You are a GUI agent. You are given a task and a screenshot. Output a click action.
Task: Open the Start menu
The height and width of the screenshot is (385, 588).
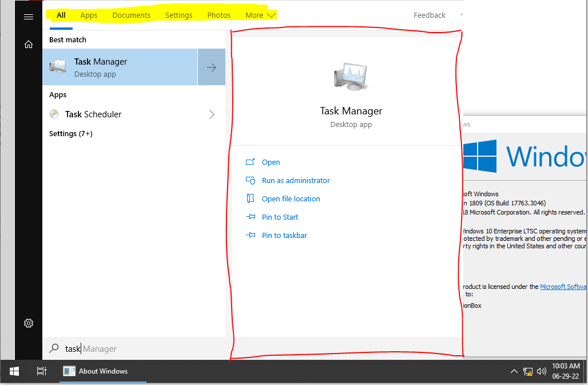tap(14, 371)
